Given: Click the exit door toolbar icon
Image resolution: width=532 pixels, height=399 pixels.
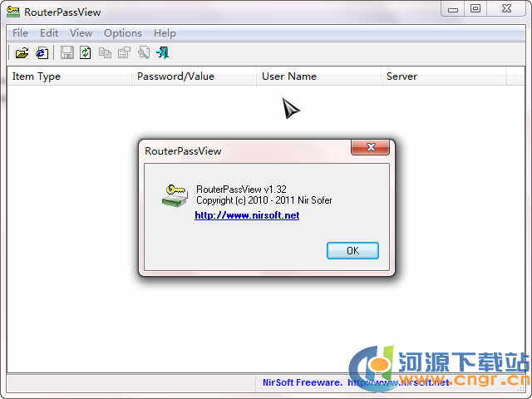Looking at the screenshot, I should click(163, 53).
